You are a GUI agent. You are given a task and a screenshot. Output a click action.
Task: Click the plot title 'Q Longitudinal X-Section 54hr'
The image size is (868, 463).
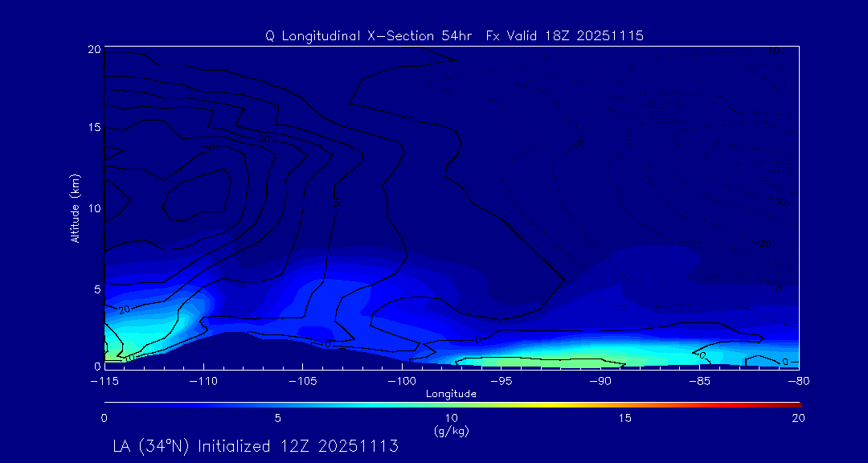(369, 36)
